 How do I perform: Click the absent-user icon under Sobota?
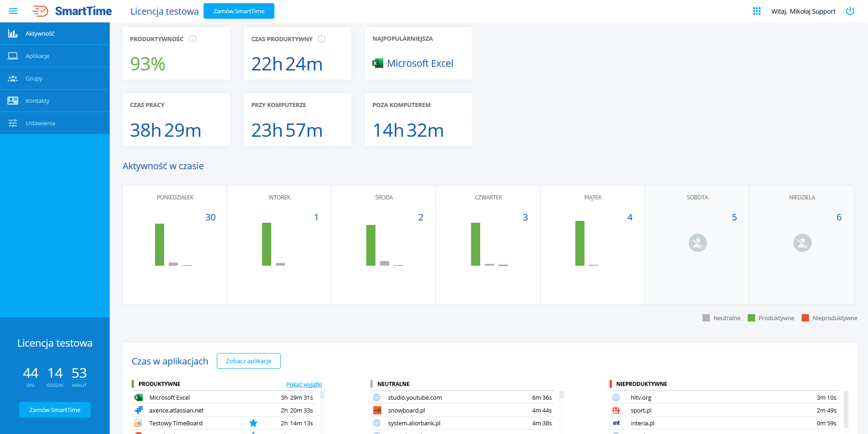point(697,243)
